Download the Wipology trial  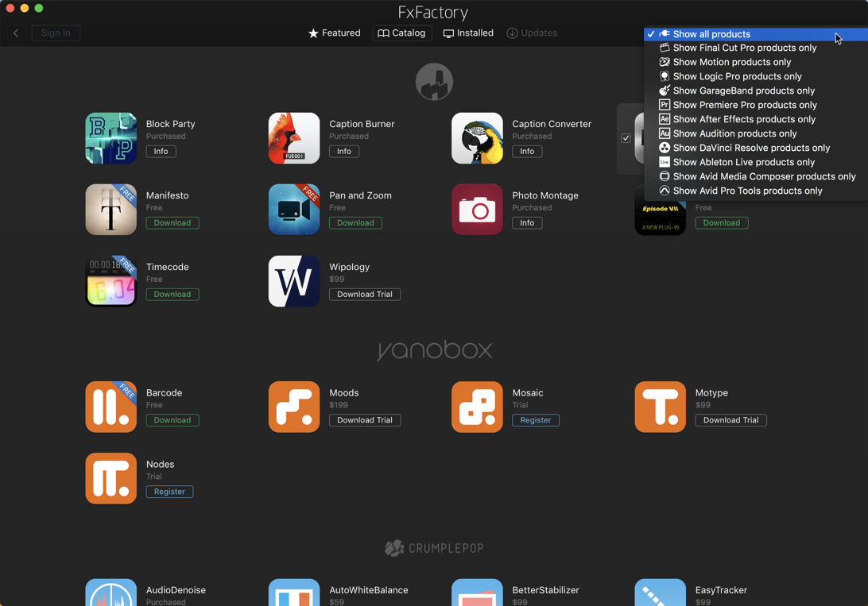(x=365, y=294)
